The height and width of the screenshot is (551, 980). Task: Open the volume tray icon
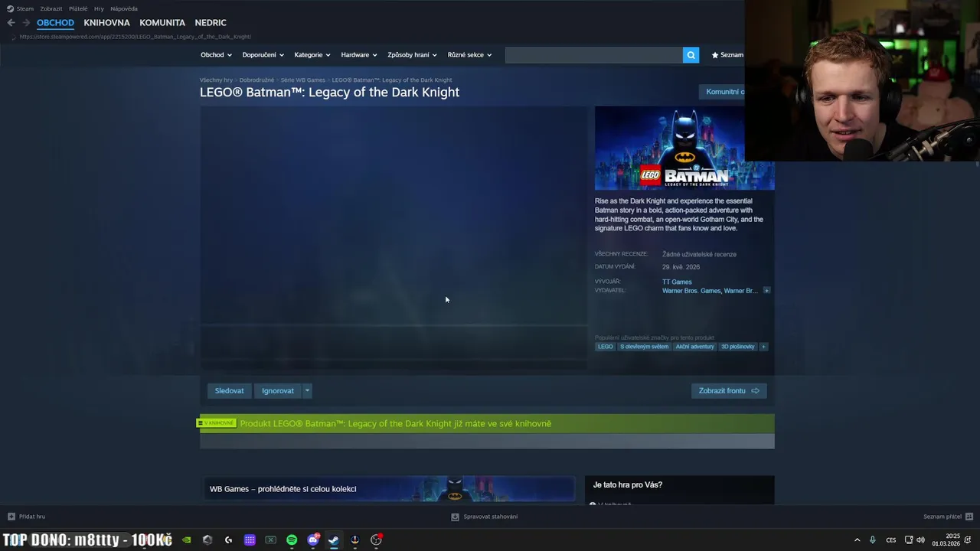[920, 540]
